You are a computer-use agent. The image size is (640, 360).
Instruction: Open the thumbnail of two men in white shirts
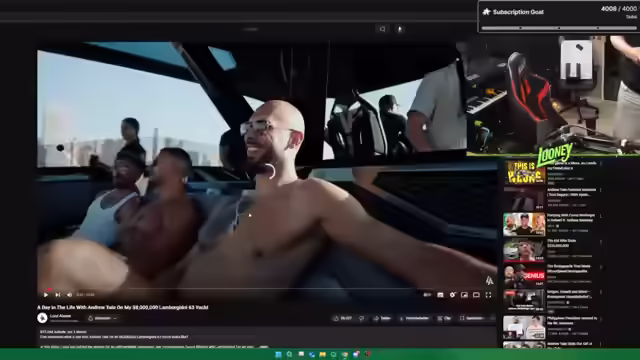(524, 327)
